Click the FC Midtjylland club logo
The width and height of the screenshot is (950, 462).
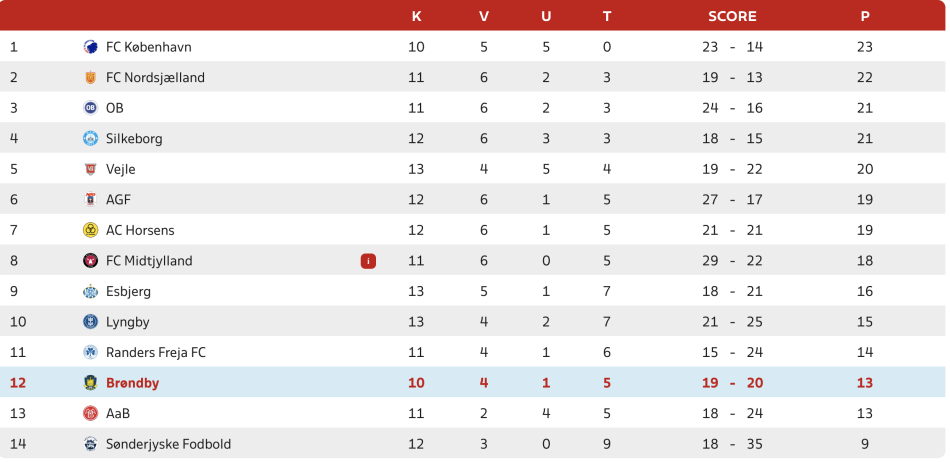pos(90,261)
